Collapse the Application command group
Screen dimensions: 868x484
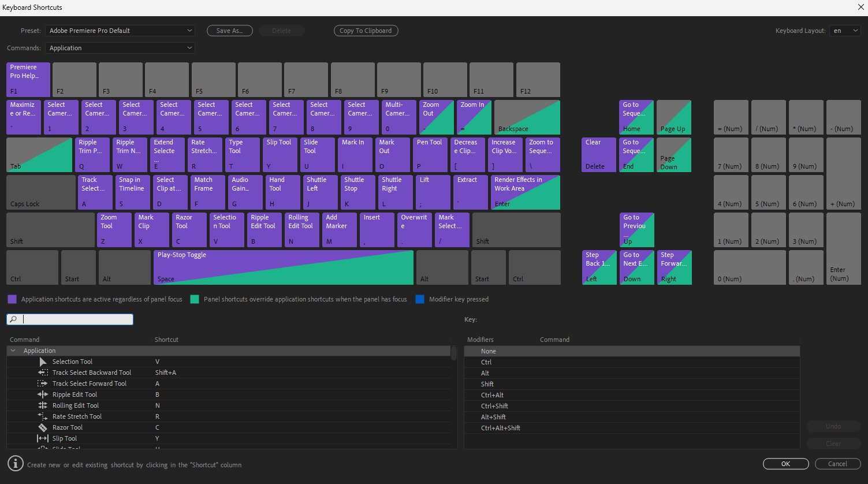13,351
